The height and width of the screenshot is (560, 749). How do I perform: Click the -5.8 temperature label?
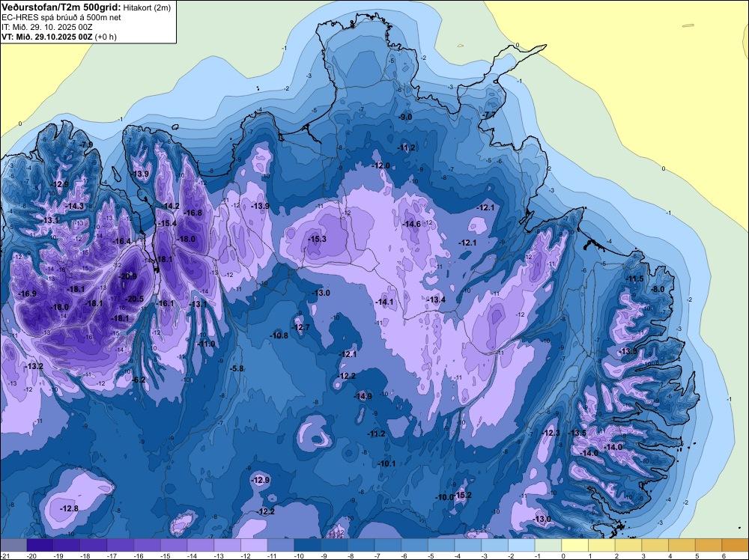pos(237,368)
